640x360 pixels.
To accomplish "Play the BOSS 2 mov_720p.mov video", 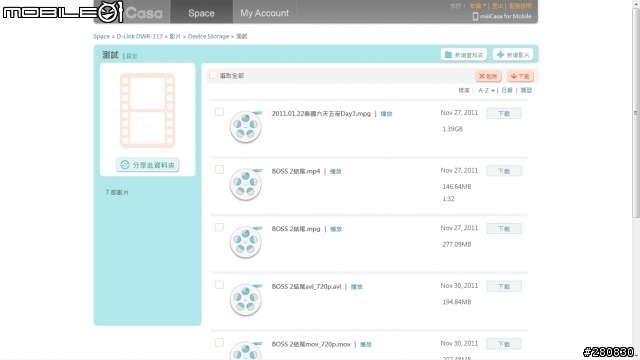I will [x=366, y=344].
